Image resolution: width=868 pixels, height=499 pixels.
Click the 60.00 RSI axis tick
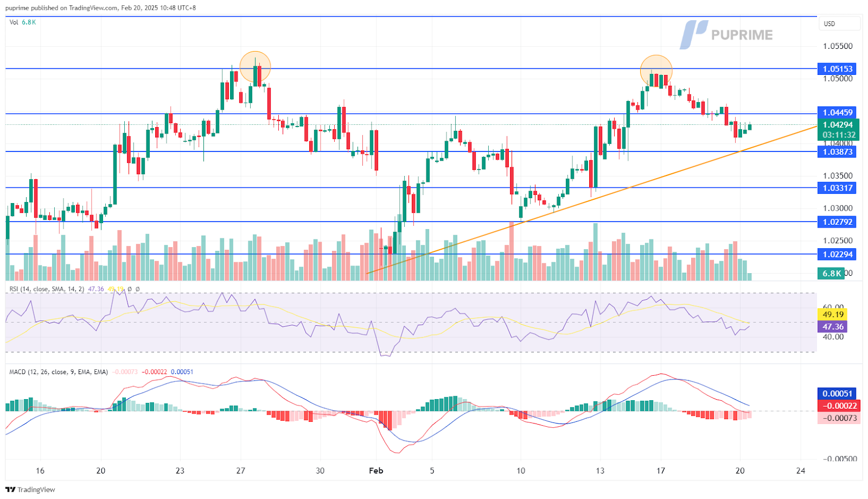(x=833, y=307)
